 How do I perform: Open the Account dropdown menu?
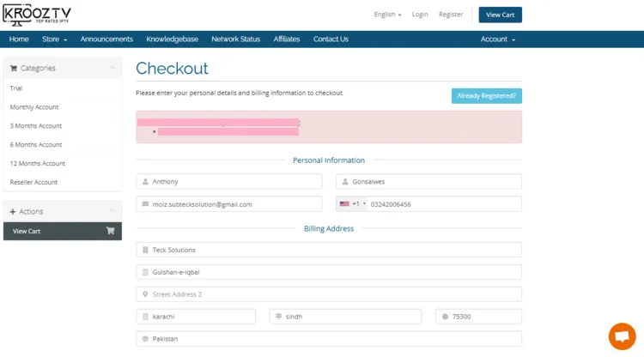click(498, 39)
